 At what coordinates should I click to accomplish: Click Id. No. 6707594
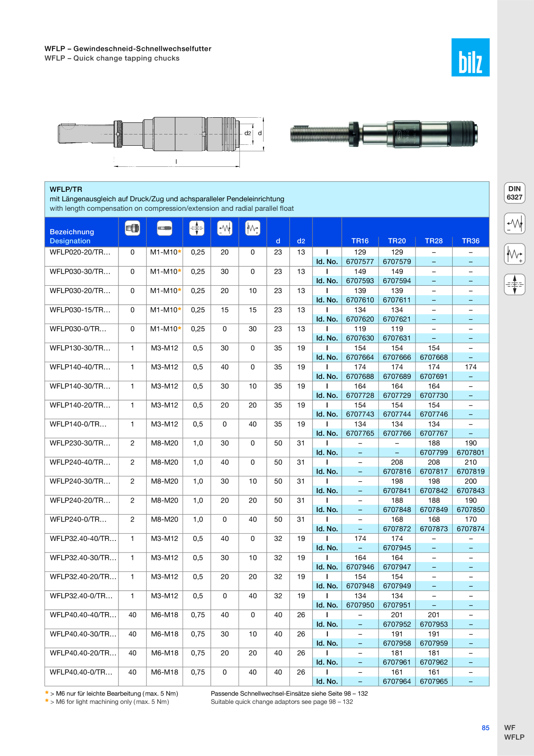click(x=397, y=281)
